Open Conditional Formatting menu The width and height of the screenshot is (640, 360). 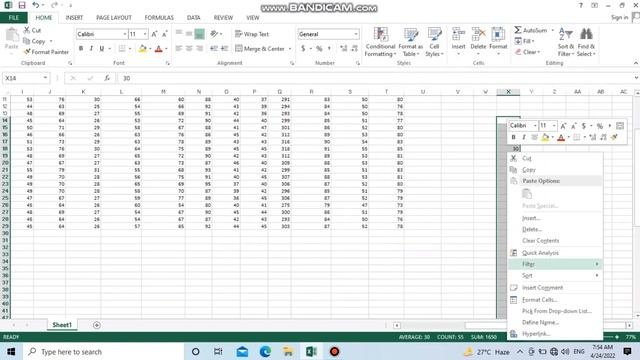380,42
